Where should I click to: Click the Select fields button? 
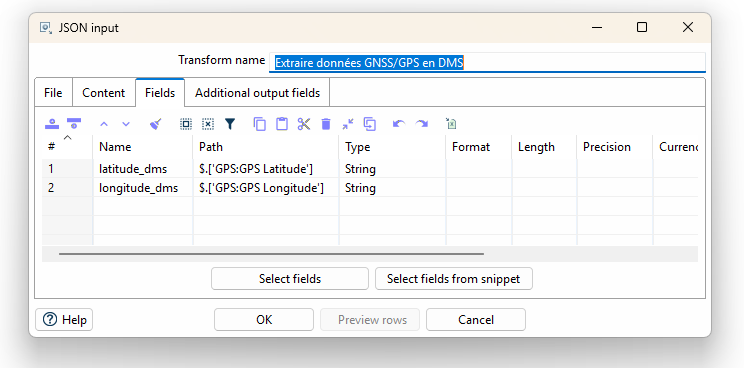coord(290,279)
